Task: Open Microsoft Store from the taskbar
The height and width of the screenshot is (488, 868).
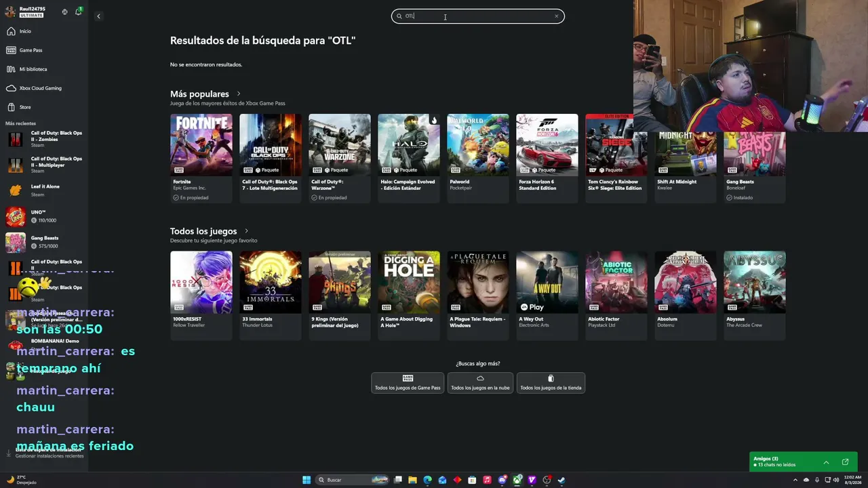Action: (473, 480)
